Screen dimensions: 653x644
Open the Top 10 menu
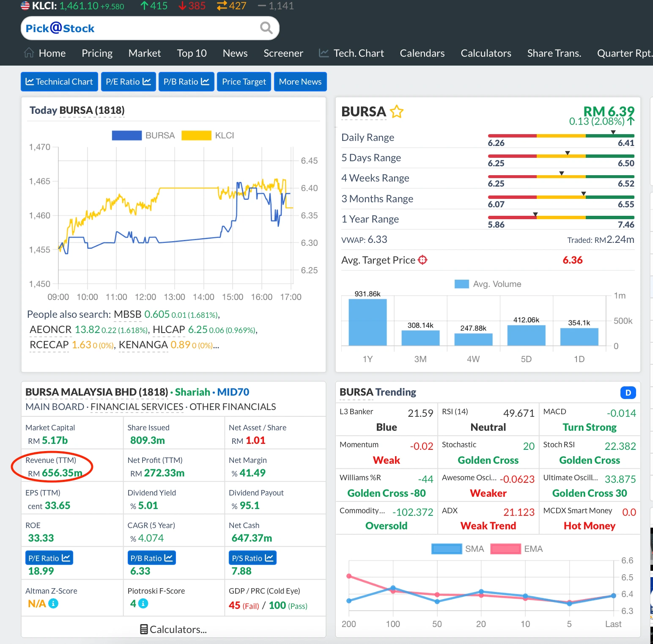(x=192, y=53)
